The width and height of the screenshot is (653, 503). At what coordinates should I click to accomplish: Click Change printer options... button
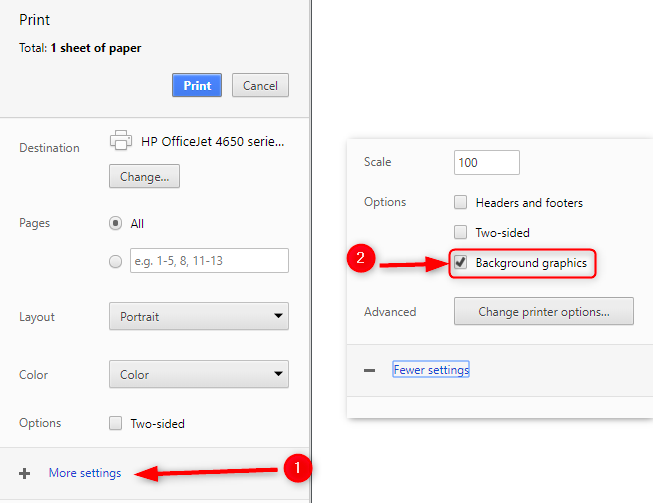coord(543,311)
